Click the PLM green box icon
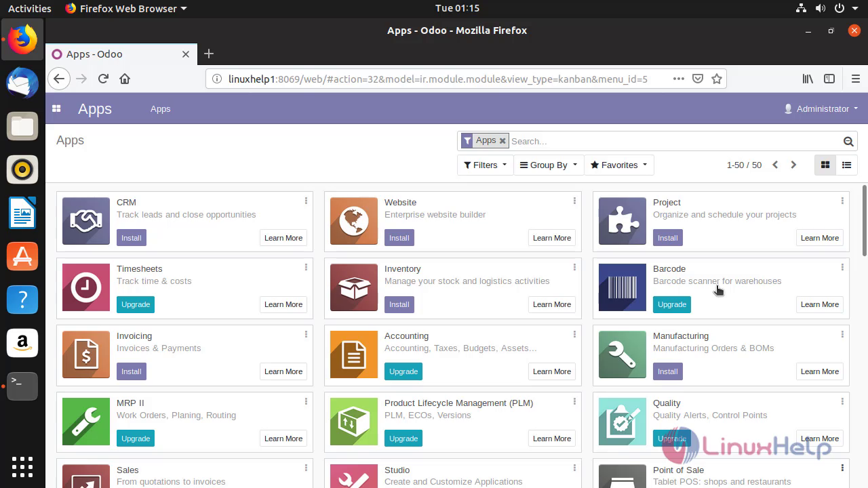The image size is (868, 488). pyautogui.click(x=354, y=422)
